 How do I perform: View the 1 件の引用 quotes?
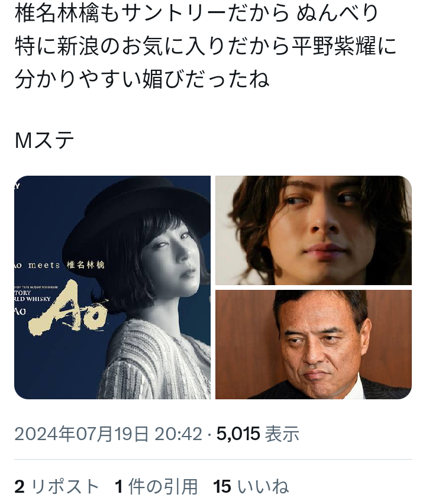(157, 486)
